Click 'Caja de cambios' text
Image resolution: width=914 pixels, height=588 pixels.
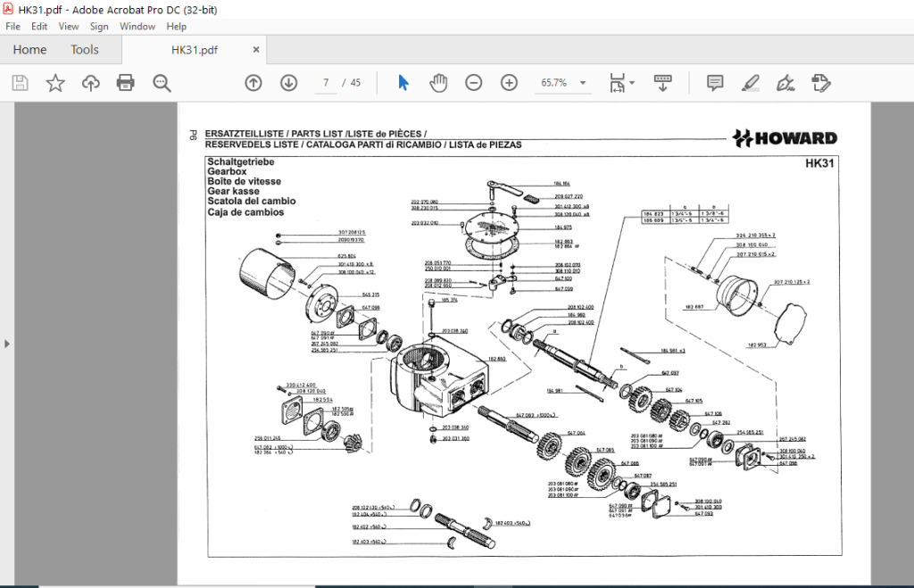tap(245, 212)
